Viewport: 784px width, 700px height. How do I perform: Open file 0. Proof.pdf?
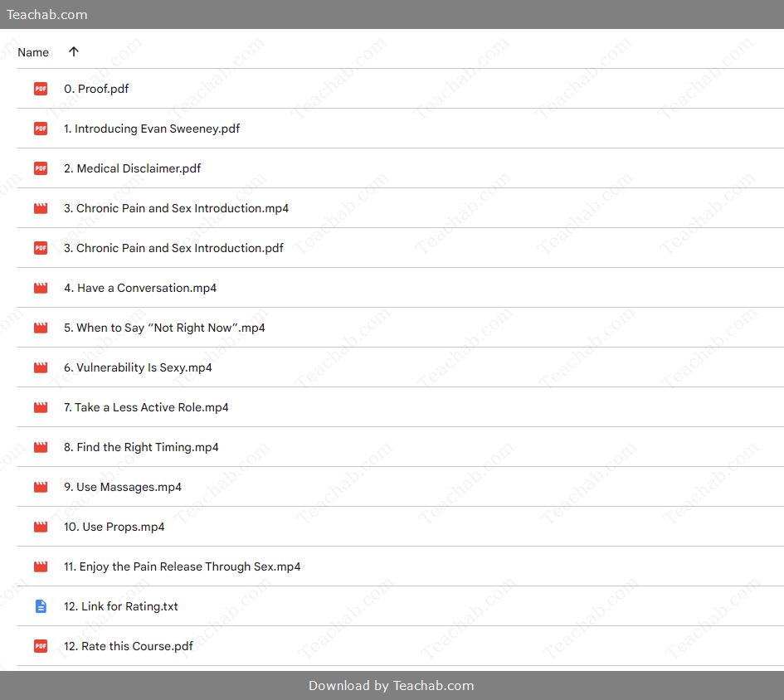[x=96, y=89]
